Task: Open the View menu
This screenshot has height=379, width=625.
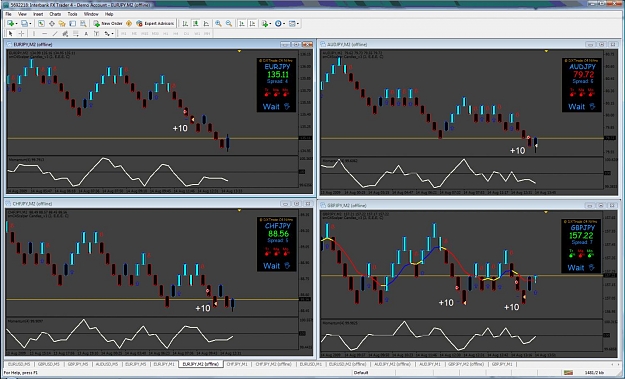Action: [22, 14]
